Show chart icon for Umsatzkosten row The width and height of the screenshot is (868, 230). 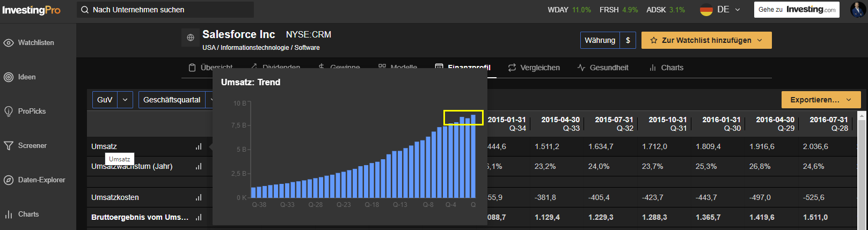[x=199, y=197]
